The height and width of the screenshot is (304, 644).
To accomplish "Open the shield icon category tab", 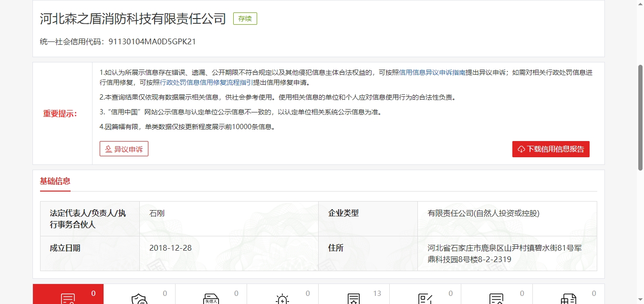I will tap(139, 294).
